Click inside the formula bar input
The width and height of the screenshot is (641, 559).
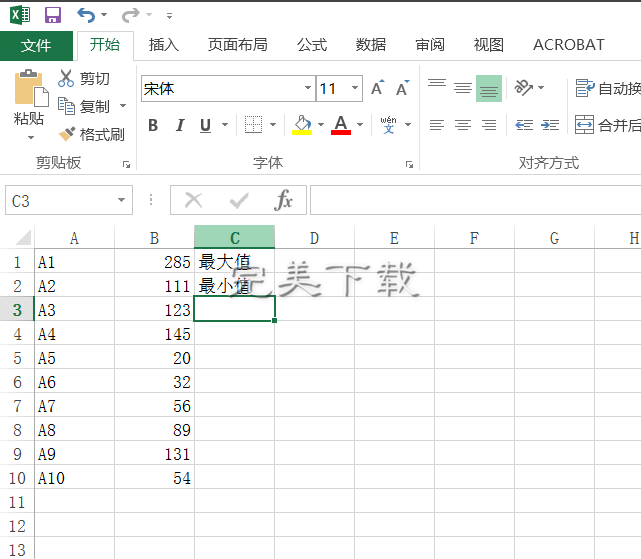coord(475,200)
